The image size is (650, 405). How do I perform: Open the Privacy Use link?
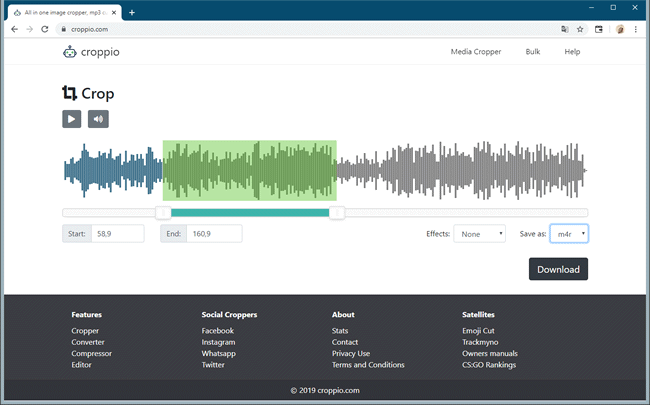coord(350,353)
